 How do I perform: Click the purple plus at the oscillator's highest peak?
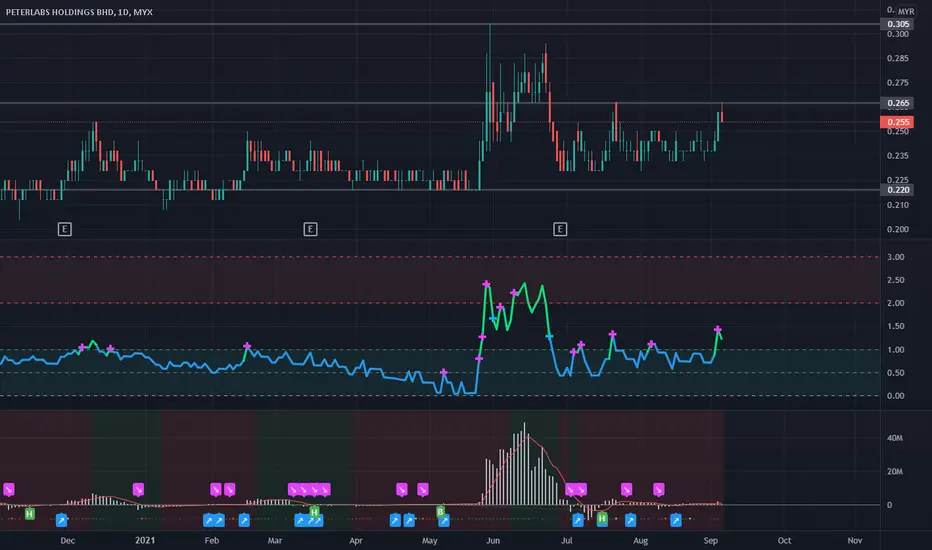[486, 284]
